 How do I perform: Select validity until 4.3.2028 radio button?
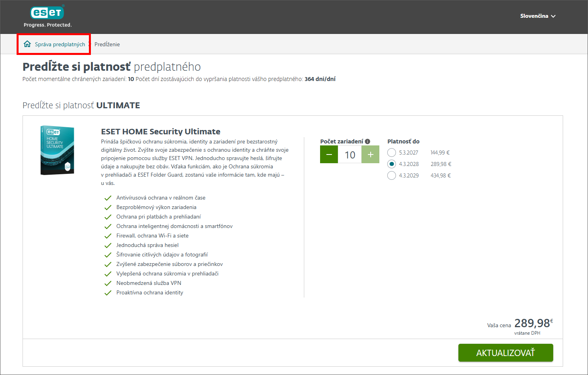[392, 164]
